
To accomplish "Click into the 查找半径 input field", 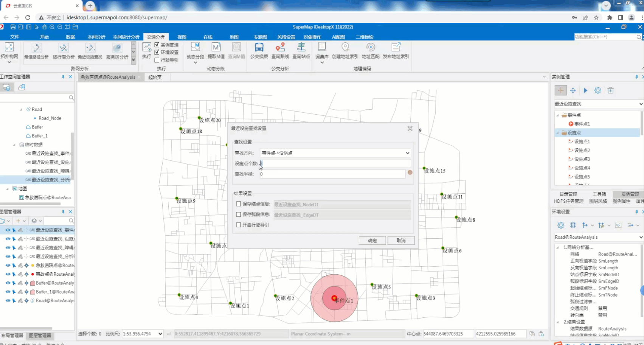I will [332, 174].
